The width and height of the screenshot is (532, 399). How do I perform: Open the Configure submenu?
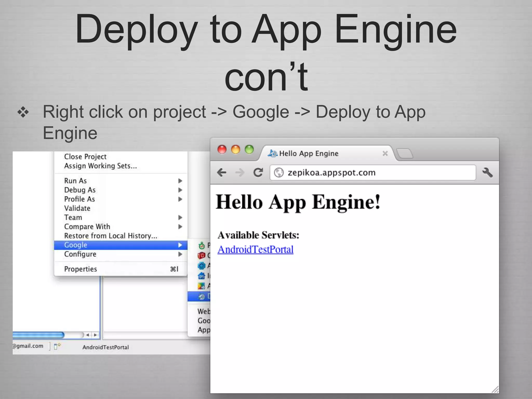[121, 254]
